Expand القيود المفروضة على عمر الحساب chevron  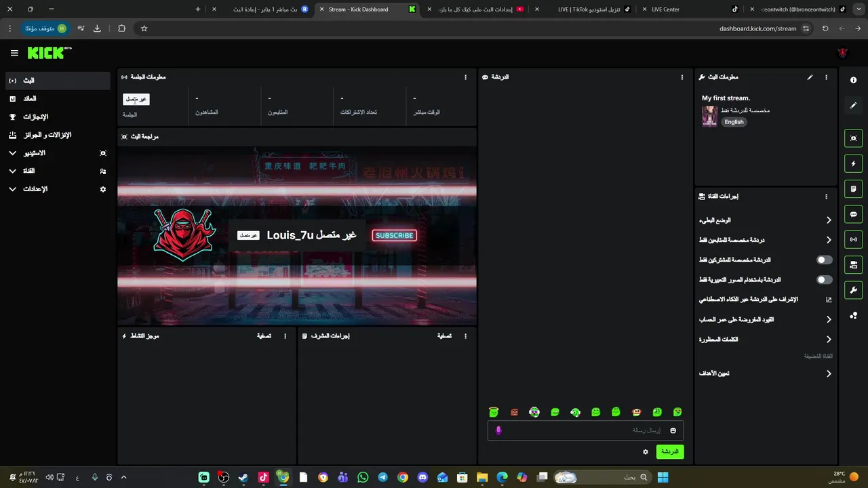[x=829, y=319]
